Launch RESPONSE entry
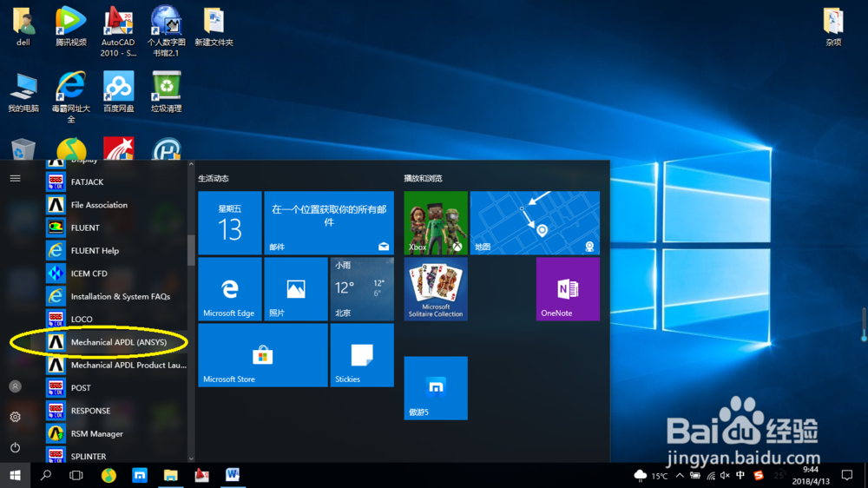Screen dimensions: 868x488 (x=116, y=411)
